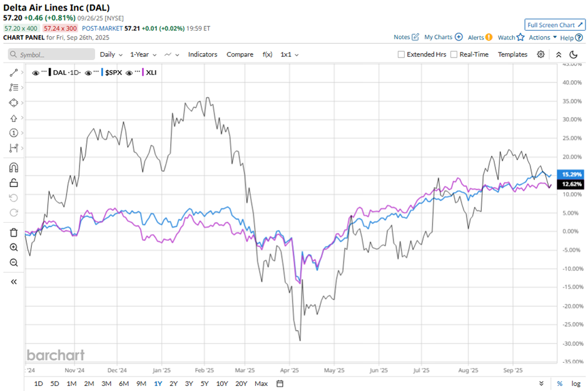Toggle the lock drawings padlock
This screenshot has height=391, width=588.
[14, 183]
